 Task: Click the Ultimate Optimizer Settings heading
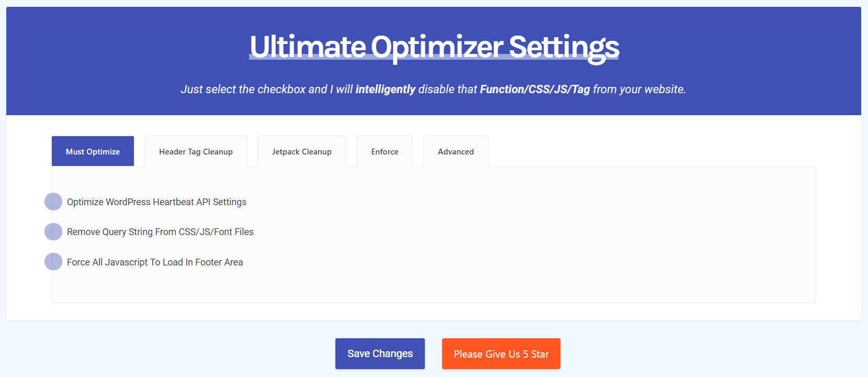pos(434,47)
